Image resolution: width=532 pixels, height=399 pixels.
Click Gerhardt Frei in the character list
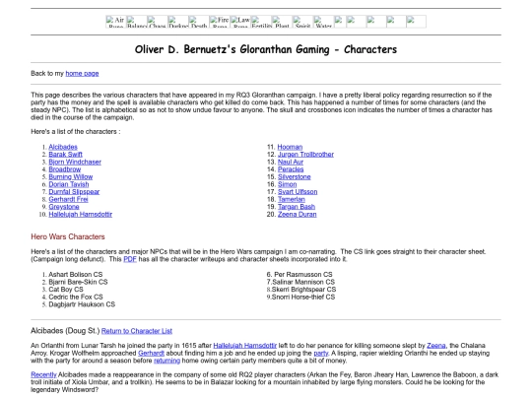(x=68, y=199)
